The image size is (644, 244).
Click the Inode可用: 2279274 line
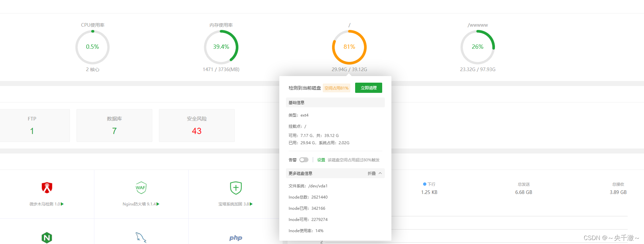tap(308, 220)
